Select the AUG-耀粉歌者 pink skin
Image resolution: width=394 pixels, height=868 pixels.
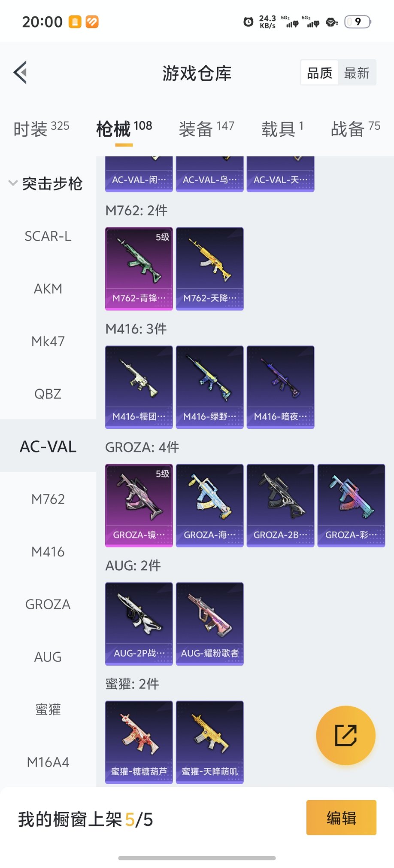point(210,623)
